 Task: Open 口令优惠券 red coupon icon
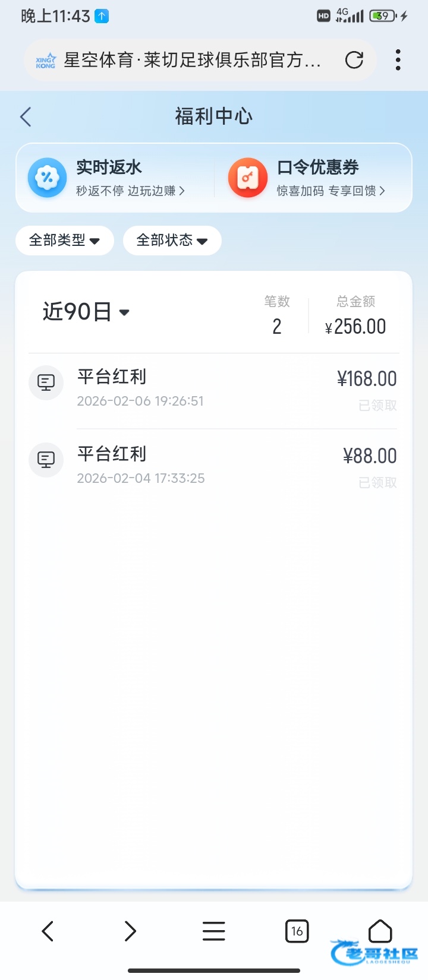coord(248,178)
